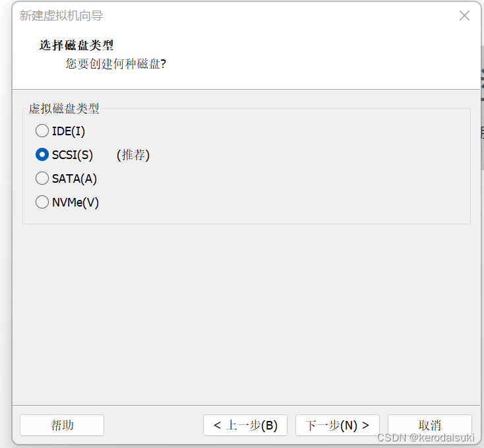Click the (推荐) recommended label
The image size is (484, 448).
click(x=133, y=155)
